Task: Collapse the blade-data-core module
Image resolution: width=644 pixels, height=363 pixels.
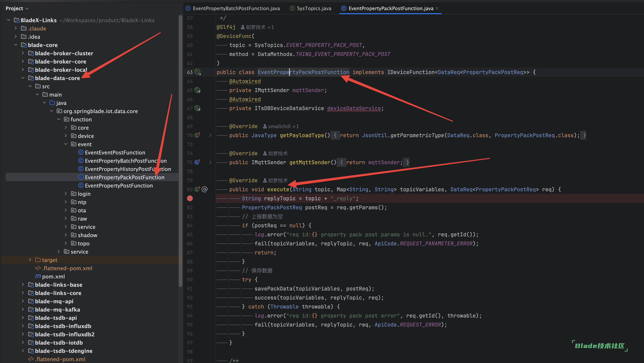Action: point(23,78)
